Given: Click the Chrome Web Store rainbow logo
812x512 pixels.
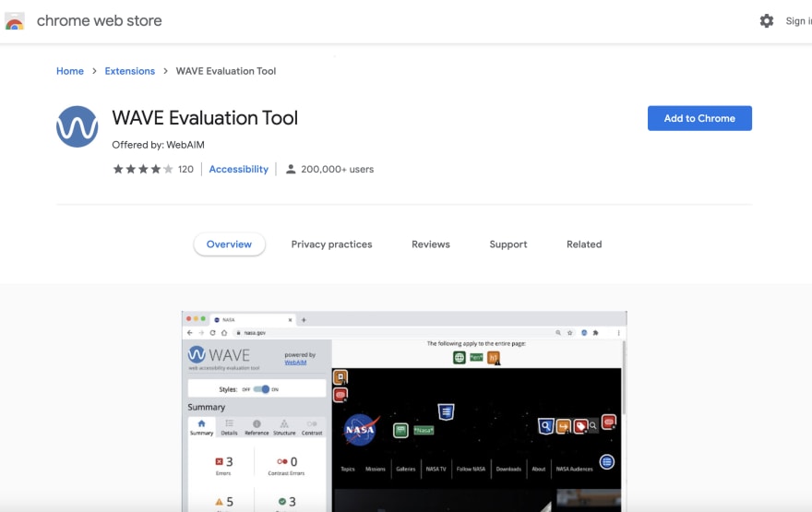Looking at the screenshot, I should coord(15,21).
